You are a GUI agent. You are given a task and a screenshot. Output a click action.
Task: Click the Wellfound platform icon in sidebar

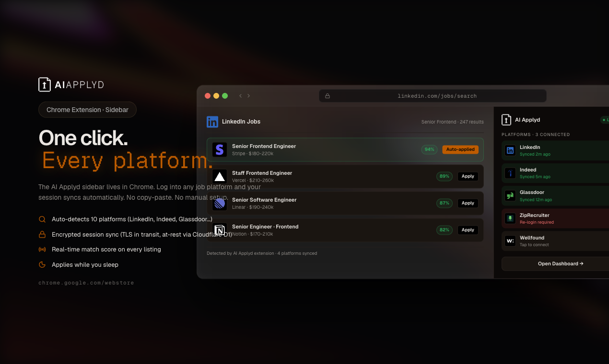tap(510, 241)
